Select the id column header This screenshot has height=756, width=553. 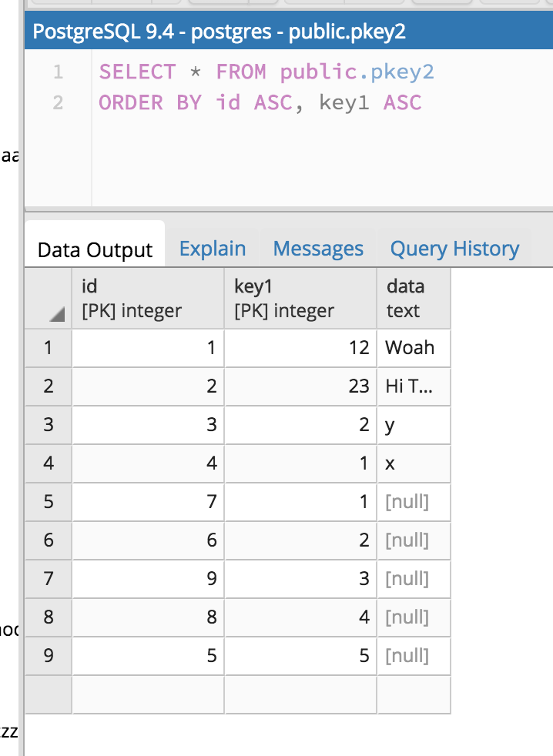coord(147,298)
